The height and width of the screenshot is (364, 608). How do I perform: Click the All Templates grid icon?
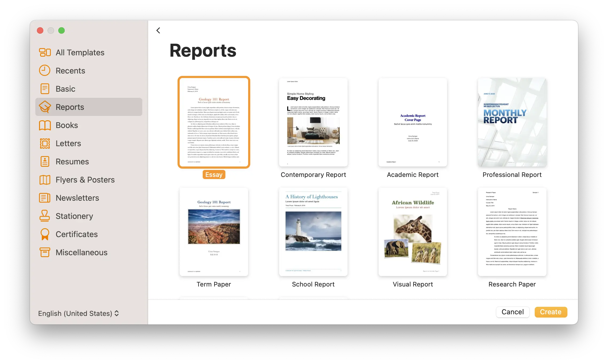click(x=45, y=52)
